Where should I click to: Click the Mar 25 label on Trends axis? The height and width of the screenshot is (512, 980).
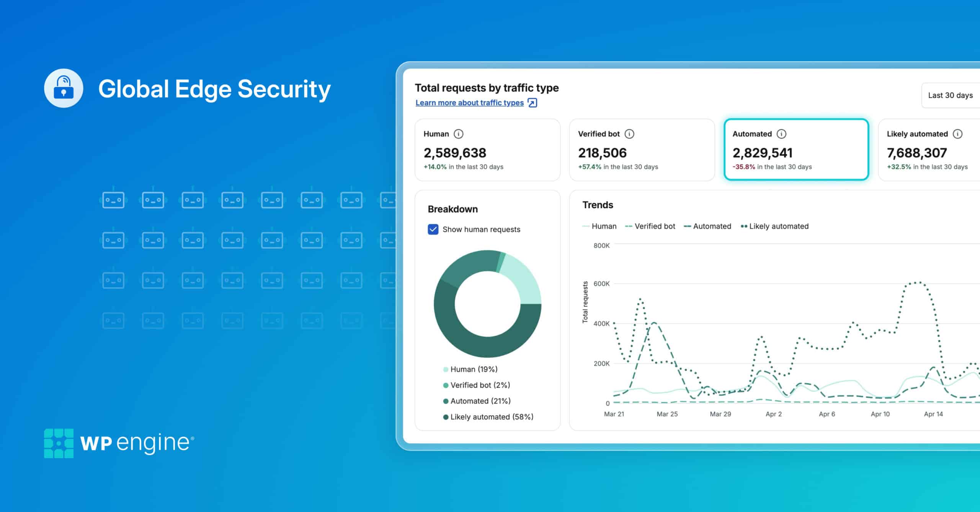click(667, 414)
